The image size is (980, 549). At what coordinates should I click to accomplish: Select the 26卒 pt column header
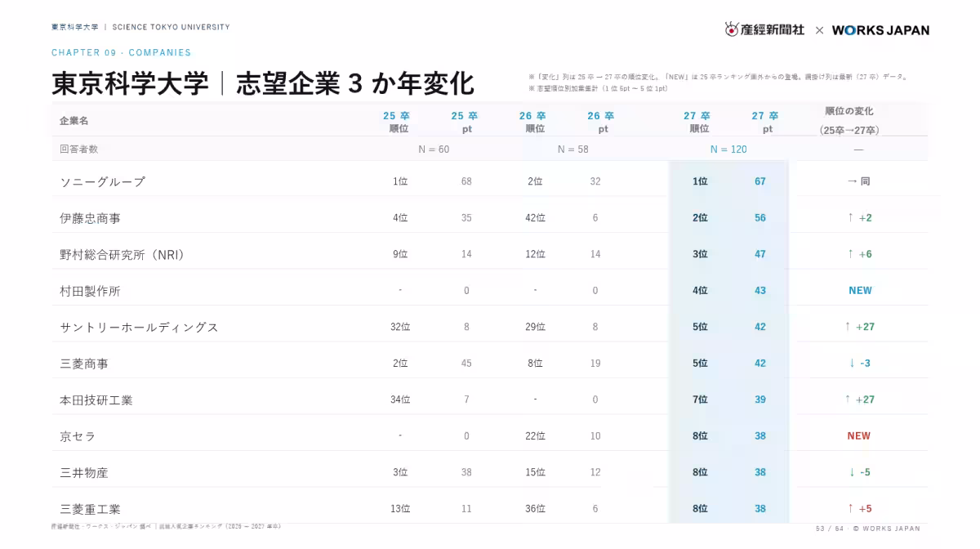[601, 122]
